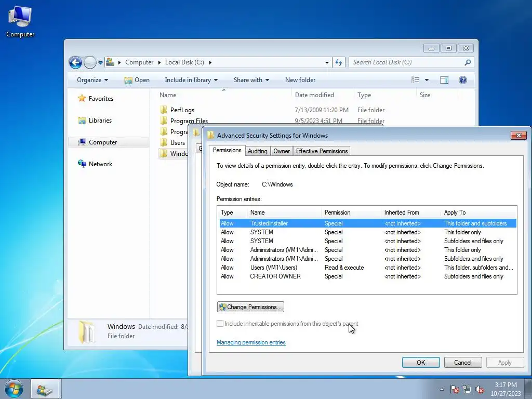The width and height of the screenshot is (532, 399).
Task: Click the address bar computer icon
Action: coord(110,62)
